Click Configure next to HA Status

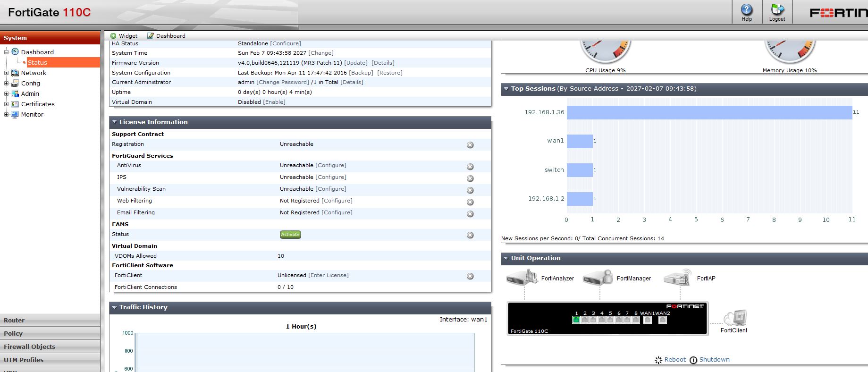286,43
